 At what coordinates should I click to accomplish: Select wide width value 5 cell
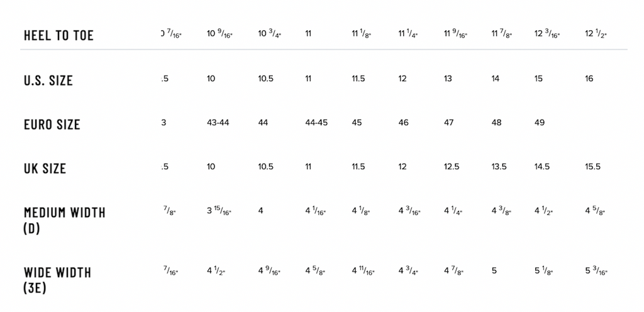click(494, 270)
